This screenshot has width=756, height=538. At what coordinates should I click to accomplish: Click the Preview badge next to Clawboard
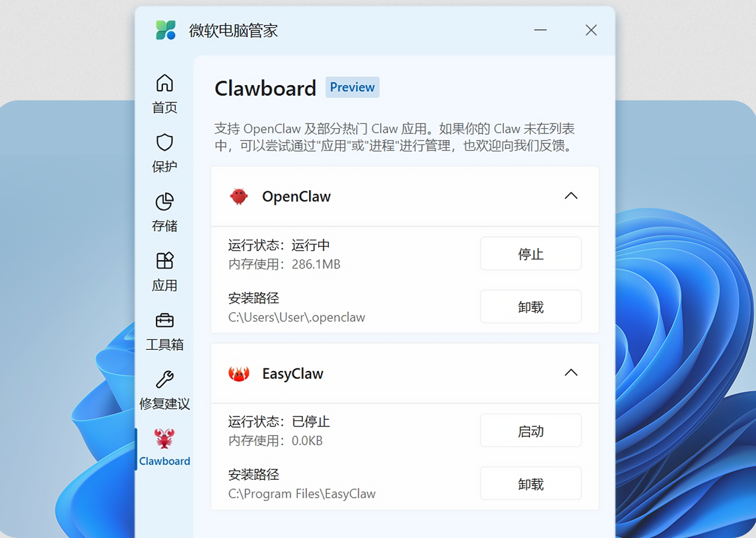click(x=352, y=86)
